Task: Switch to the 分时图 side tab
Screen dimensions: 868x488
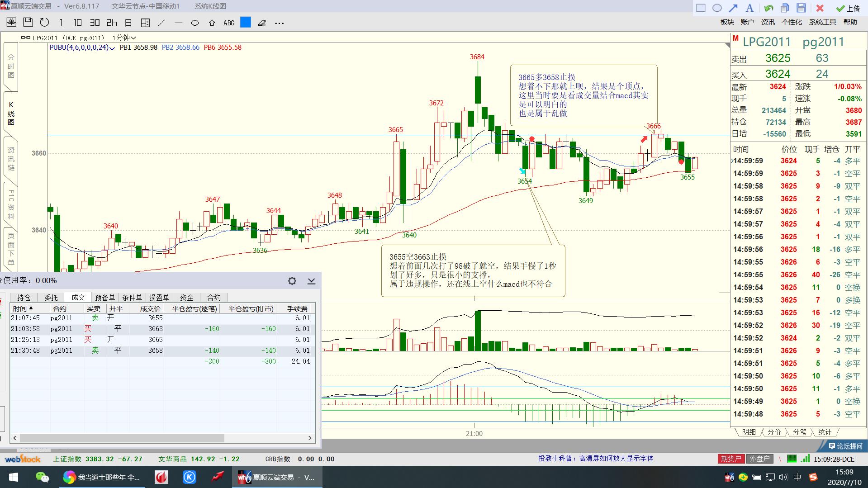Action: 11,66
